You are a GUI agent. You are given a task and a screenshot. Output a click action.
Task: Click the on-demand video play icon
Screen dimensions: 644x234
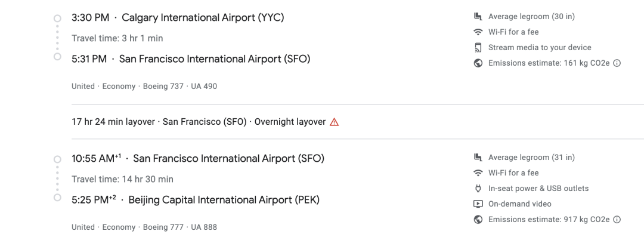(478, 204)
